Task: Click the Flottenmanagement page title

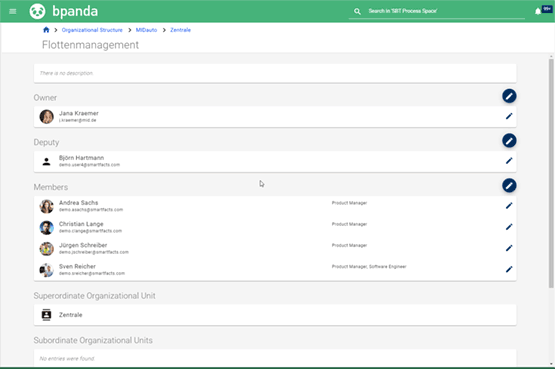Action: [x=90, y=45]
